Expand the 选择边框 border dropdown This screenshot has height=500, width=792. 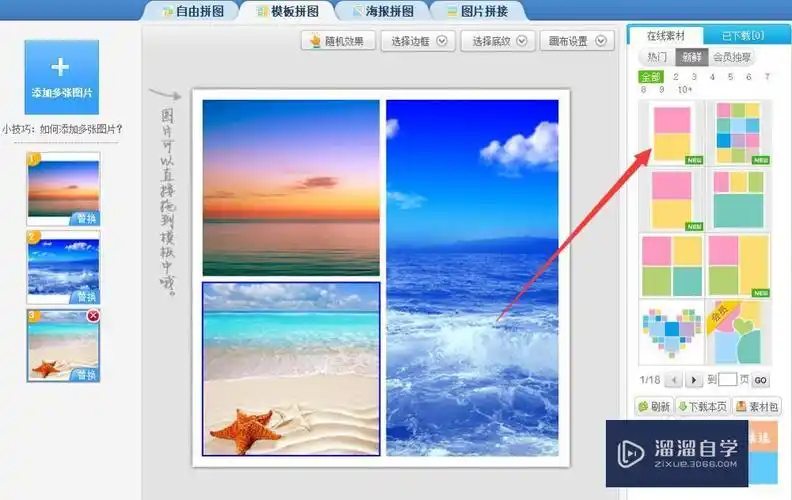420,41
